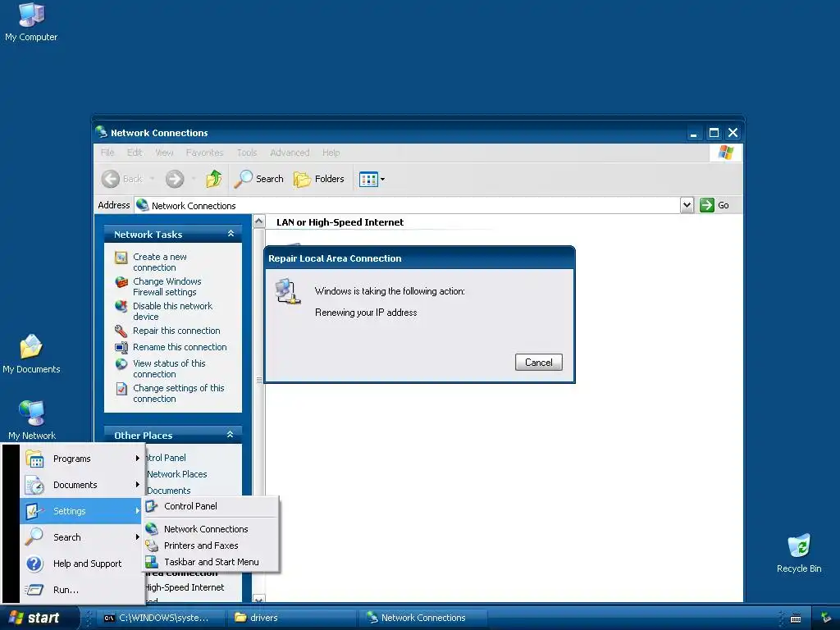
Task: Collapse the Network Tasks panel
Action: pyautogui.click(x=231, y=234)
